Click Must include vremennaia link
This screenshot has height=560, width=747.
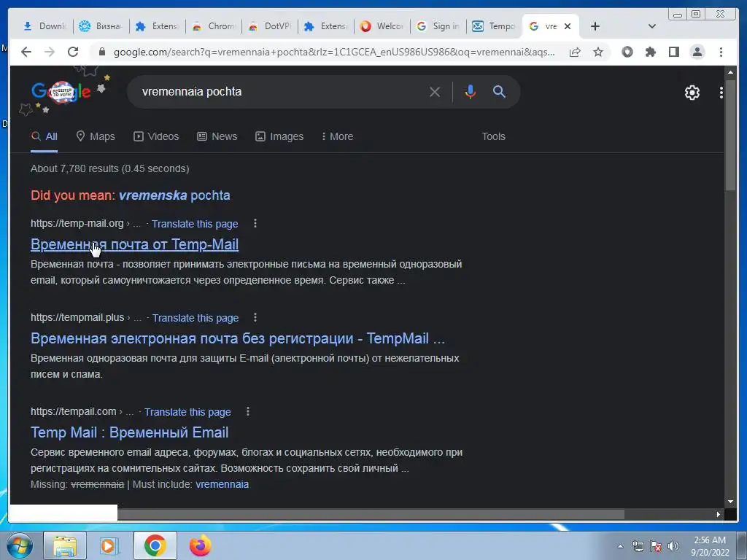point(222,484)
